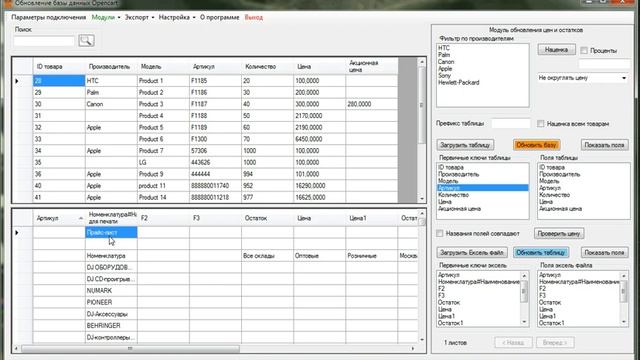Viewport: 640px width, 360px height.
Task: Click the top grid's vertical scrollbar down arrow
Action: point(422,199)
